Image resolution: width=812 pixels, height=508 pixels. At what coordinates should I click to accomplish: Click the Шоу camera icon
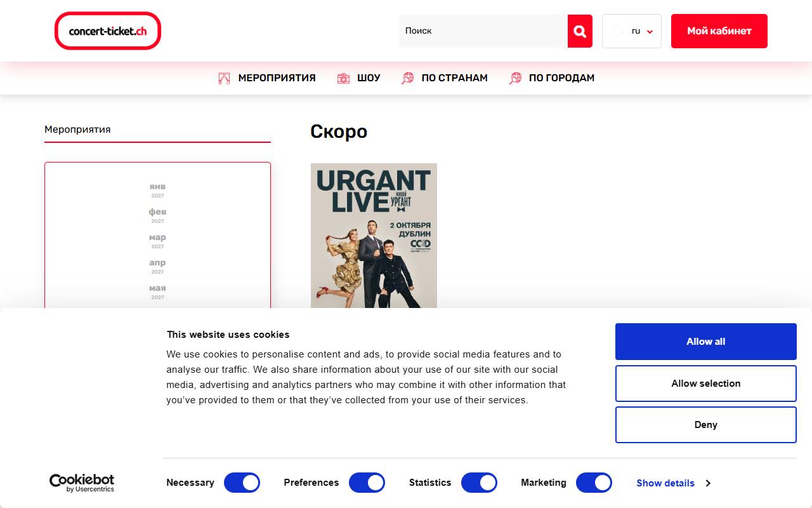point(343,78)
